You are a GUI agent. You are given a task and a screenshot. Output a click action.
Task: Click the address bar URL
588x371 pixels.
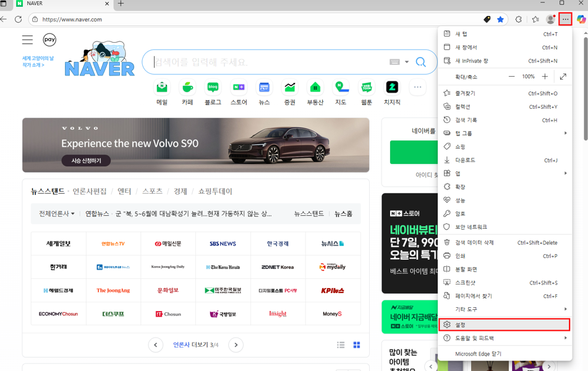[72, 19]
